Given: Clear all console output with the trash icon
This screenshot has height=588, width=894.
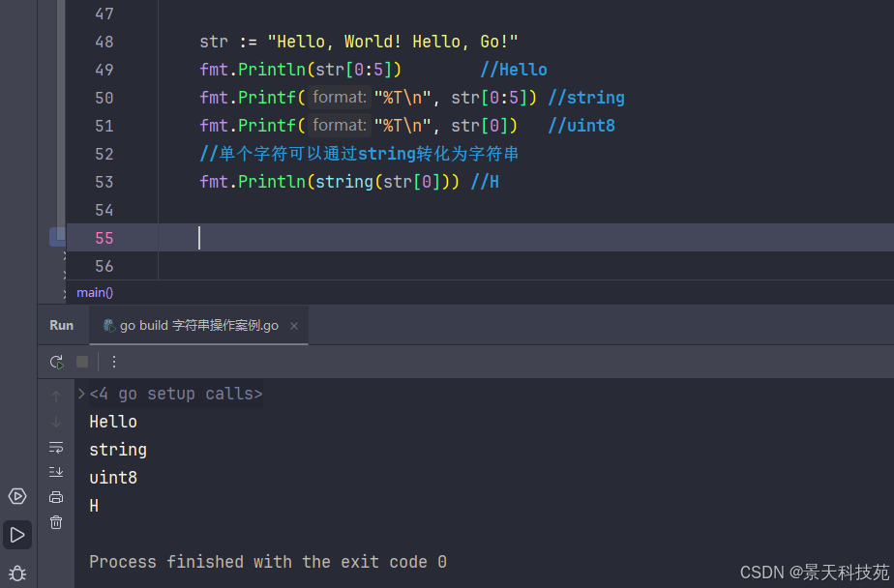Looking at the screenshot, I should pyautogui.click(x=56, y=522).
